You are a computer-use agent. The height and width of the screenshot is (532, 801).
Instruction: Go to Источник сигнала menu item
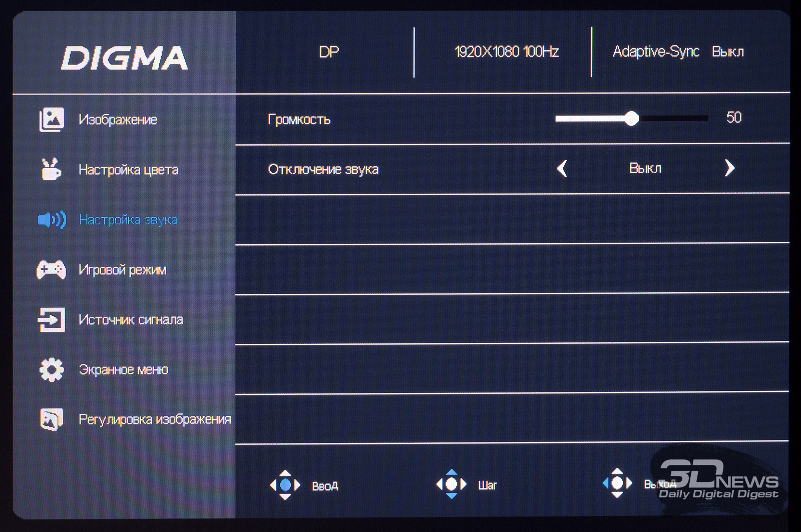(131, 319)
